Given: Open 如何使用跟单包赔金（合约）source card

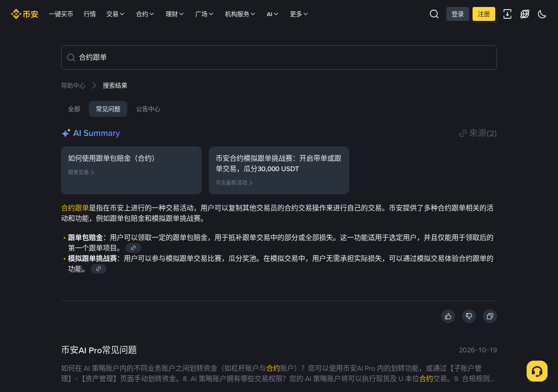Looking at the screenshot, I should (131, 170).
